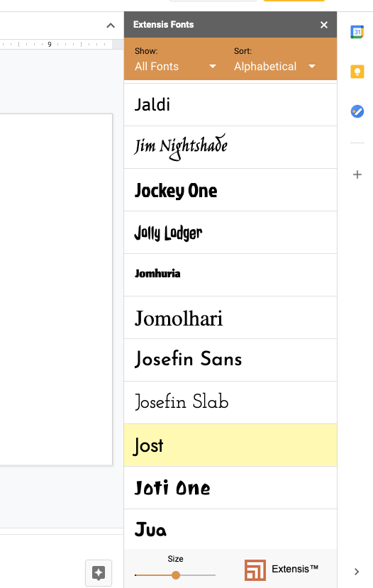Select the highlighted Jost font
The image size is (373, 588).
coord(230,445)
